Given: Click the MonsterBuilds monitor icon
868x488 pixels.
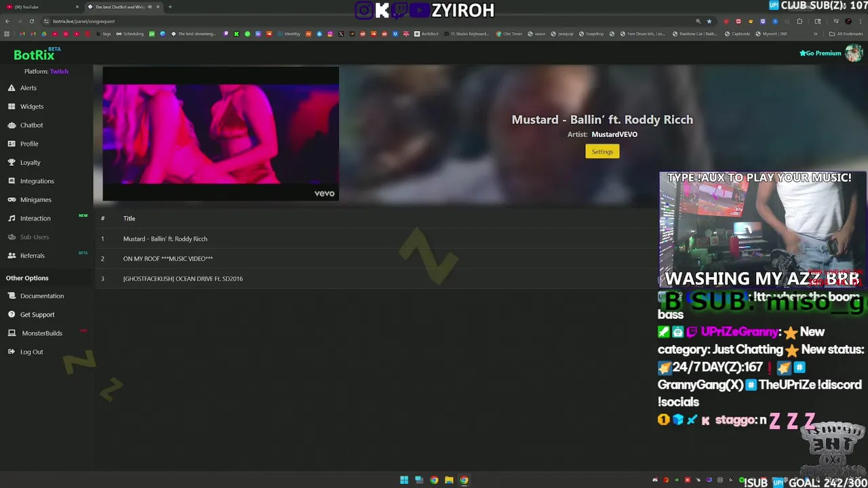Looking at the screenshot, I should [x=12, y=333].
